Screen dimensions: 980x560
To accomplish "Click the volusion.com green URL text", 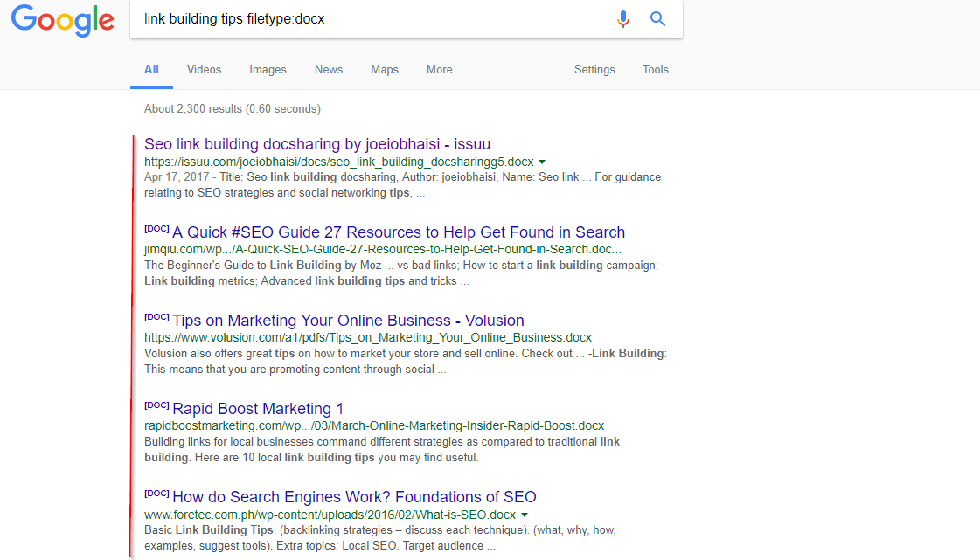I will [x=367, y=337].
